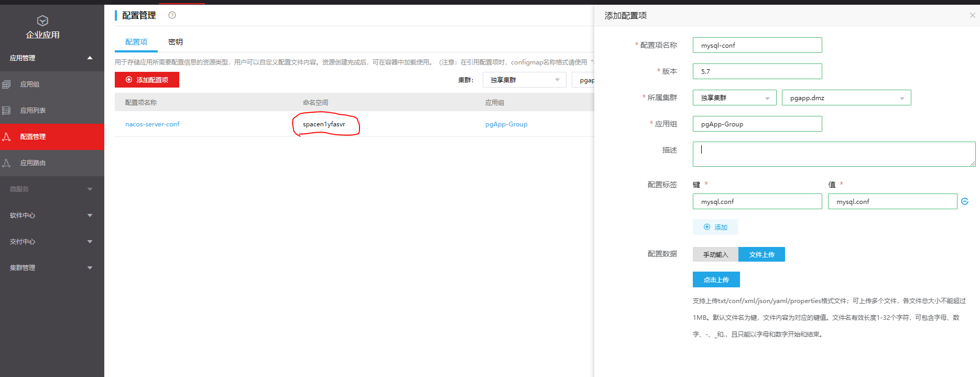Screen dimensions: 980x377
Task: Open the pgapp.dmz cluster dropdown
Action: pos(846,98)
